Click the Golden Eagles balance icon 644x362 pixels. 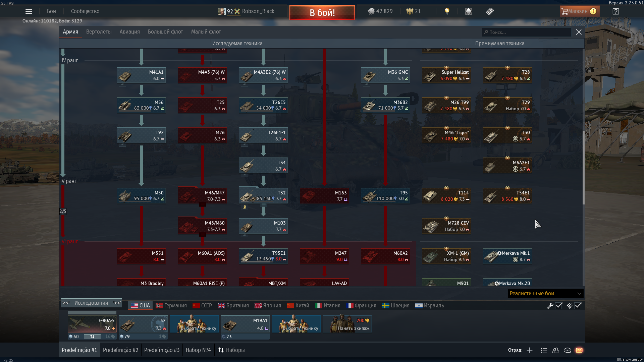pos(410,11)
